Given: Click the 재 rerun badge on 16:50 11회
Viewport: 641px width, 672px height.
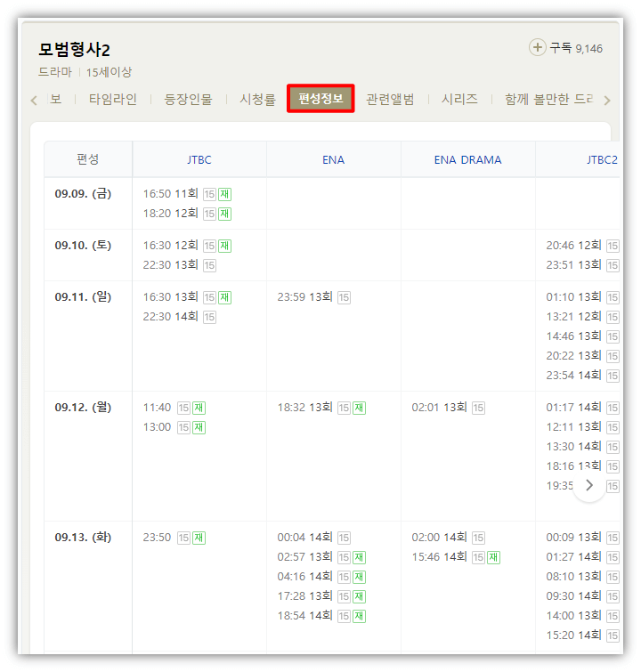Looking at the screenshot, I should coord(224,194).
